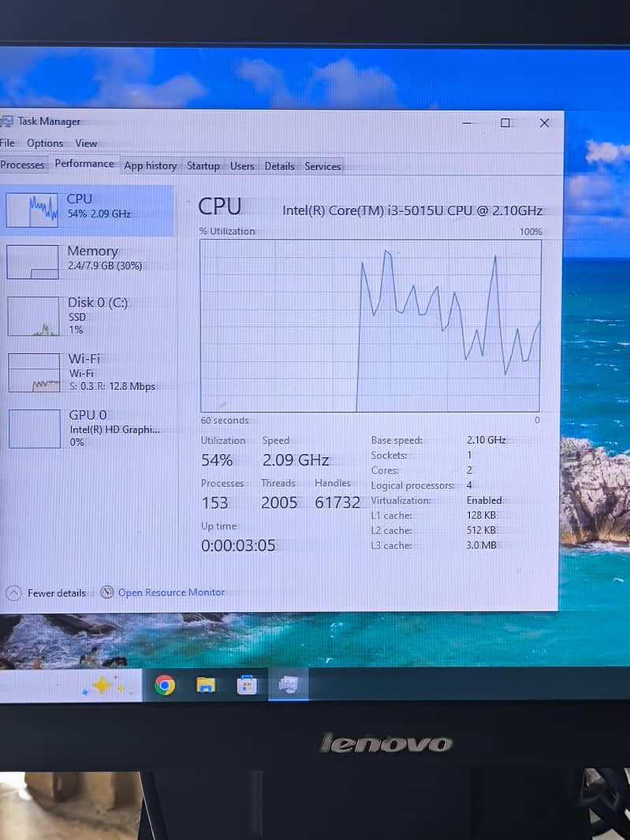
Task: Click the 'Logical processors:' label
Action: coord(412,485)
